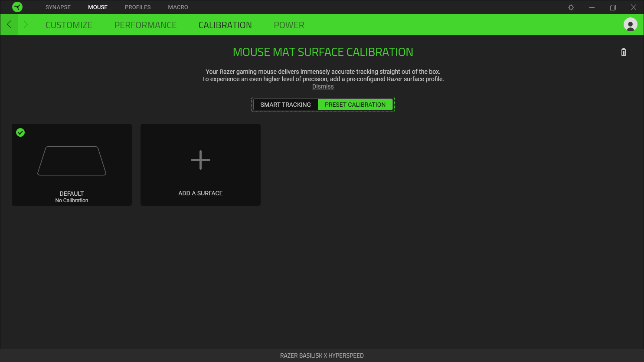This screenshot has width=644, height=362.
Task: Switch to the CUSTOMIZE tab
Action: click(69, 25)
